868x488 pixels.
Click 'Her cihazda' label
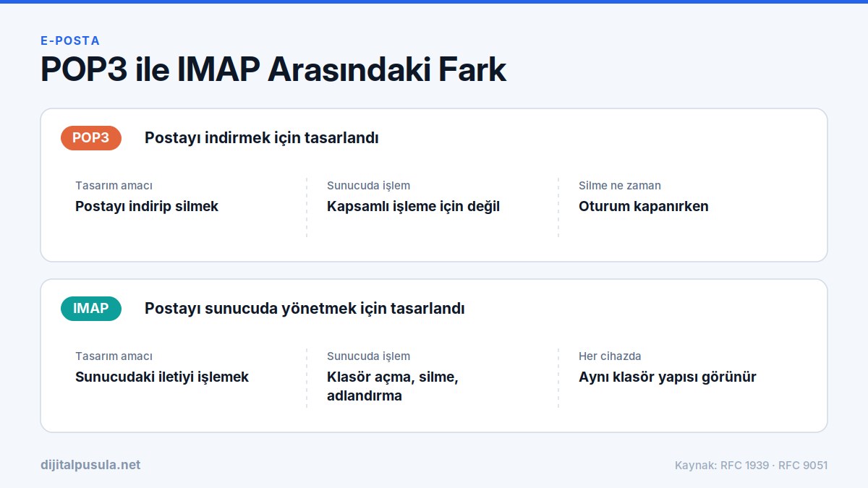pyautogui.click(x=610, y=356)
